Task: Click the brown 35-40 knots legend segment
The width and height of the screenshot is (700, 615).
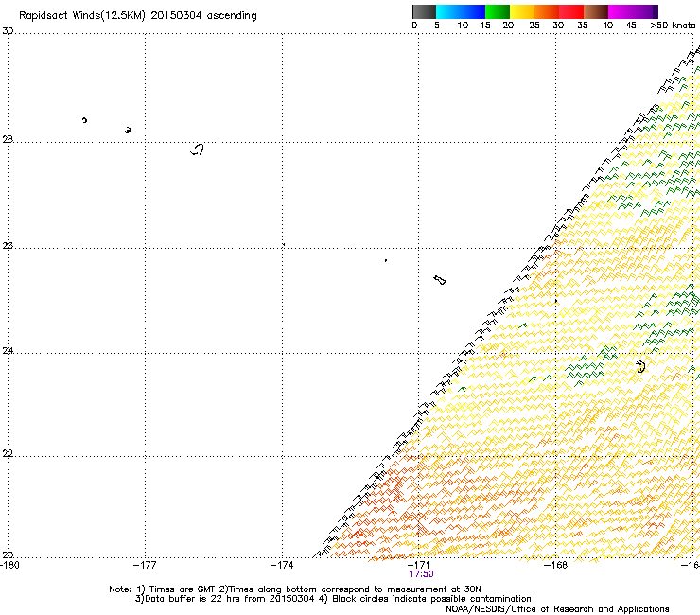Action: 596,11
